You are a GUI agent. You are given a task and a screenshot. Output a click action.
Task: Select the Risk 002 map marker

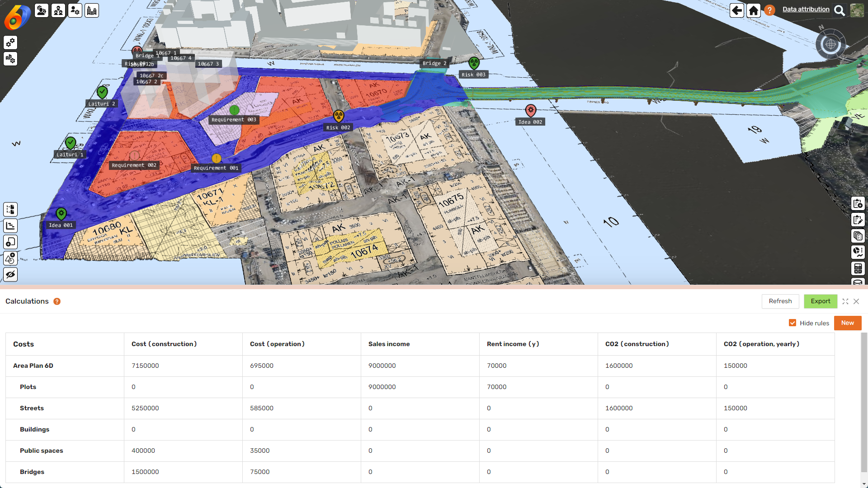[x=339, y=117]
